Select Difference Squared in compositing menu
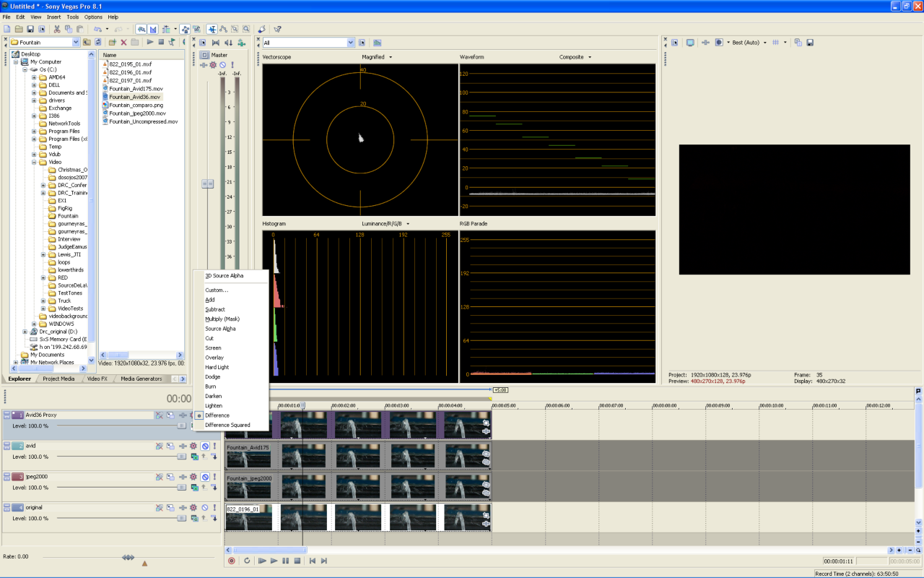924x578 pixels. click(227, 425)
